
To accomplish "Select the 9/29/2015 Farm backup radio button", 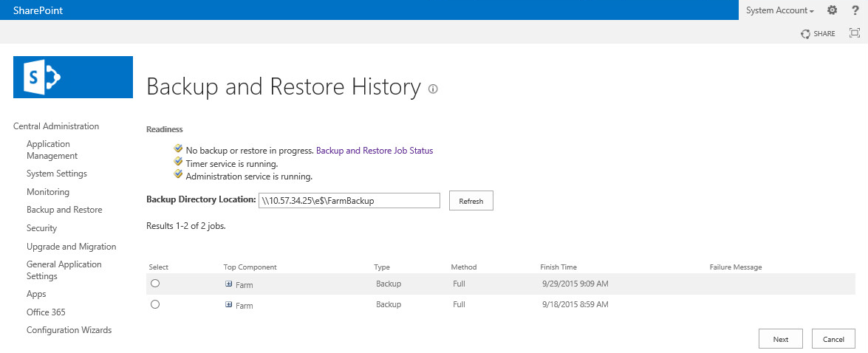I will click(155, 284).
